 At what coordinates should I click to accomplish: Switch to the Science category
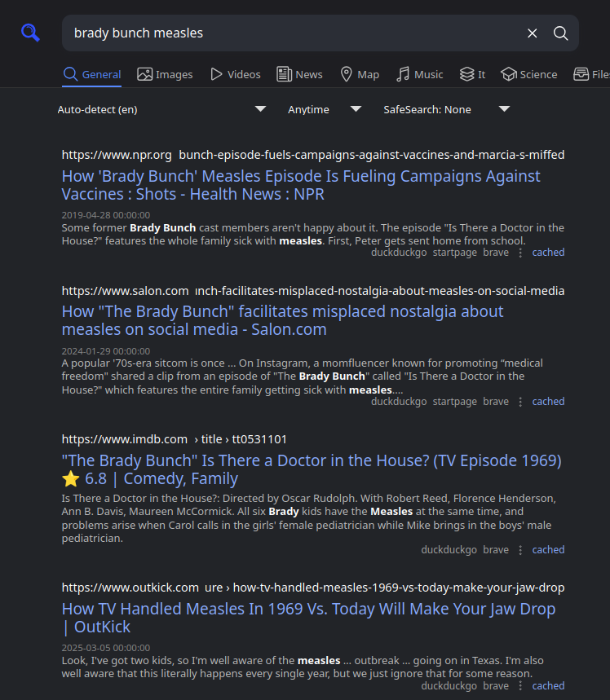529,74
